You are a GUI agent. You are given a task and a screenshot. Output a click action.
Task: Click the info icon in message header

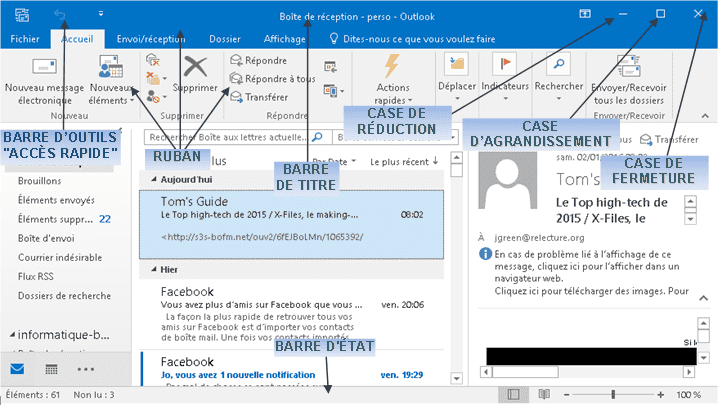[485, 254]
